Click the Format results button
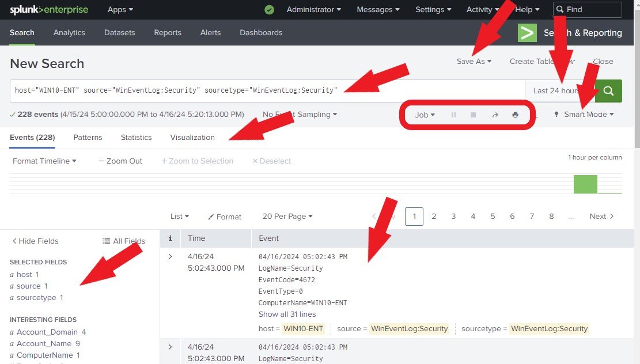Screen dimensions: 640x364 (225, 217)
